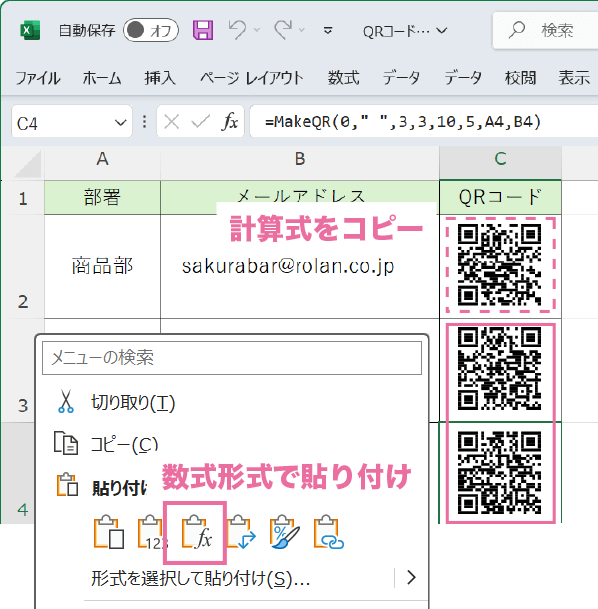Open the Redo history dropdown arrow
This screenshot has width=598, height=609.
pyautogui.click(x=302, y=30)
